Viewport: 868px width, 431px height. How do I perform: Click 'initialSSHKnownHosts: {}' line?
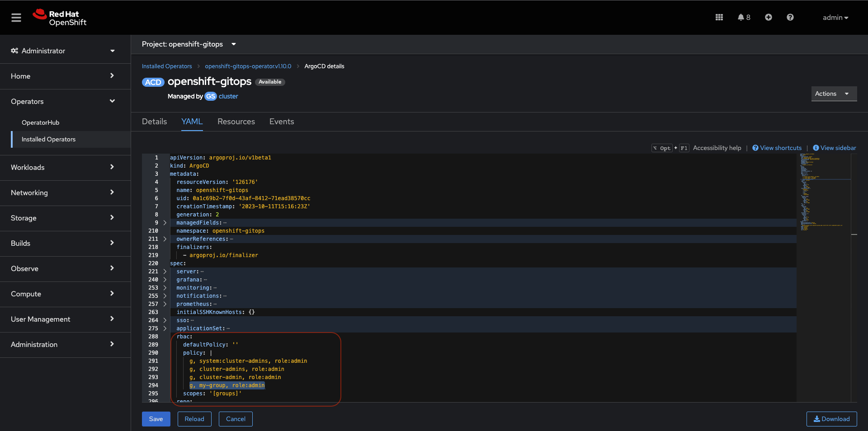(216, 312)
